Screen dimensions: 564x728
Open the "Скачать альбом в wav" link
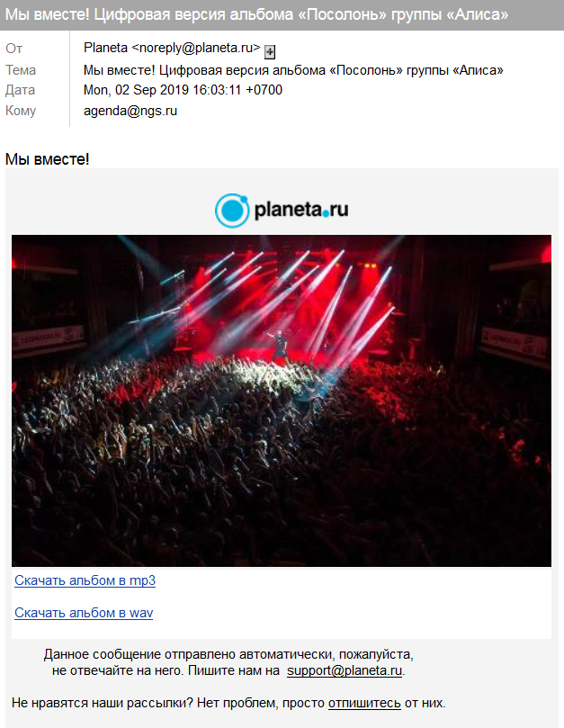coord(84,613)
